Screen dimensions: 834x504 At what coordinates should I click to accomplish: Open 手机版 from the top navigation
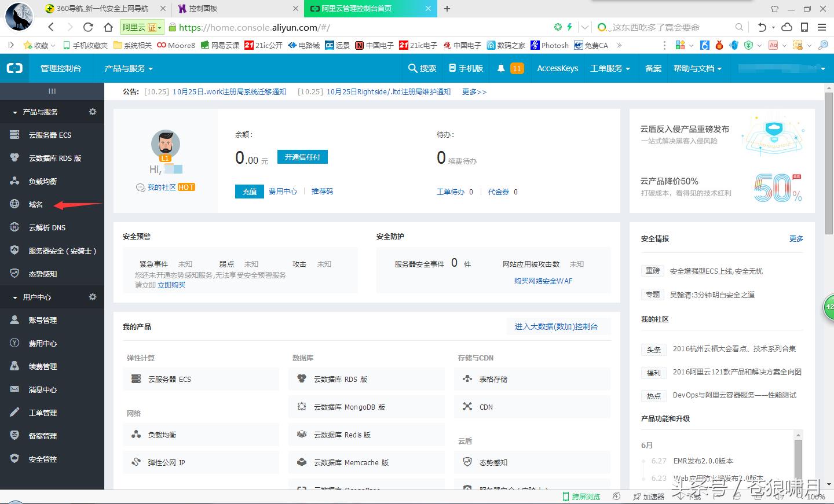tap(466, 68)
